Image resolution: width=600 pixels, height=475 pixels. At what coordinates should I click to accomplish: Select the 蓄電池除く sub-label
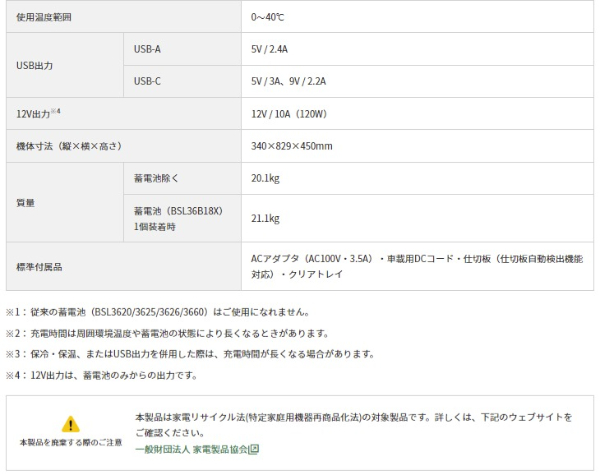[156, 178]
